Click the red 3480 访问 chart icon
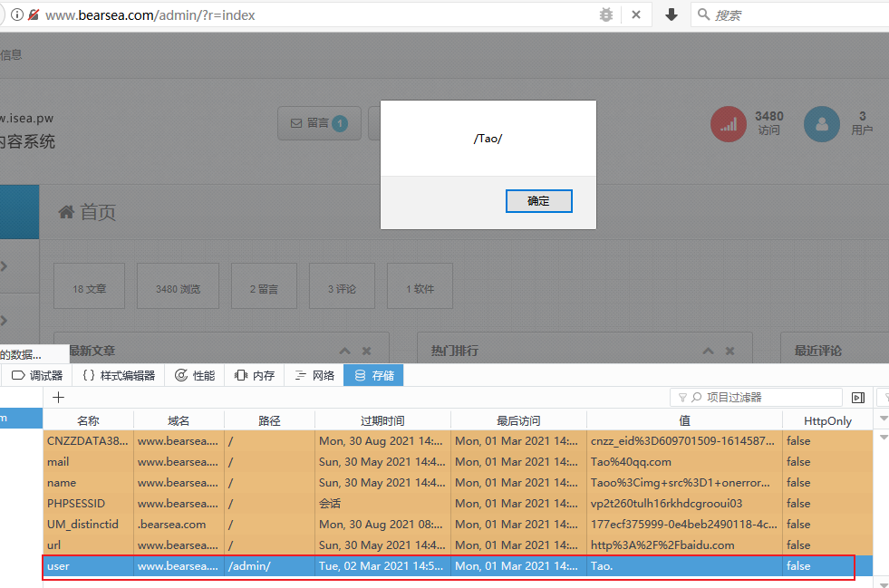Image resolution: width=889 pixels, height=588 pixels. tap(729, 123)
